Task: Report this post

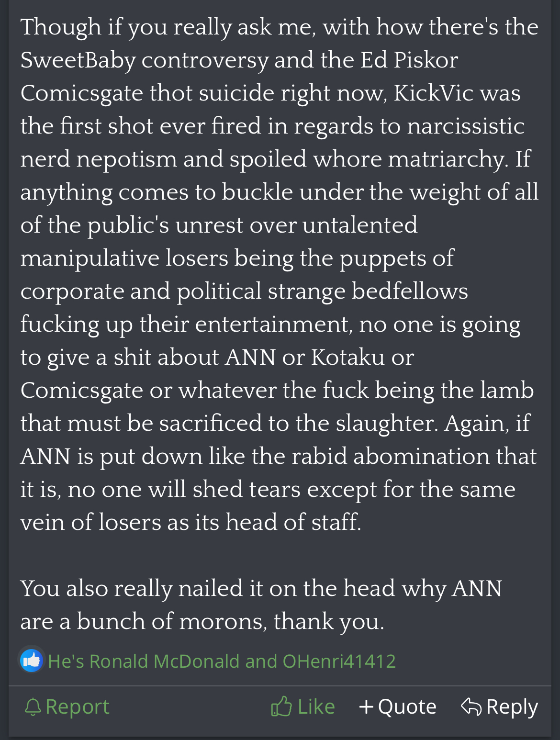Action: pos(67,707)
